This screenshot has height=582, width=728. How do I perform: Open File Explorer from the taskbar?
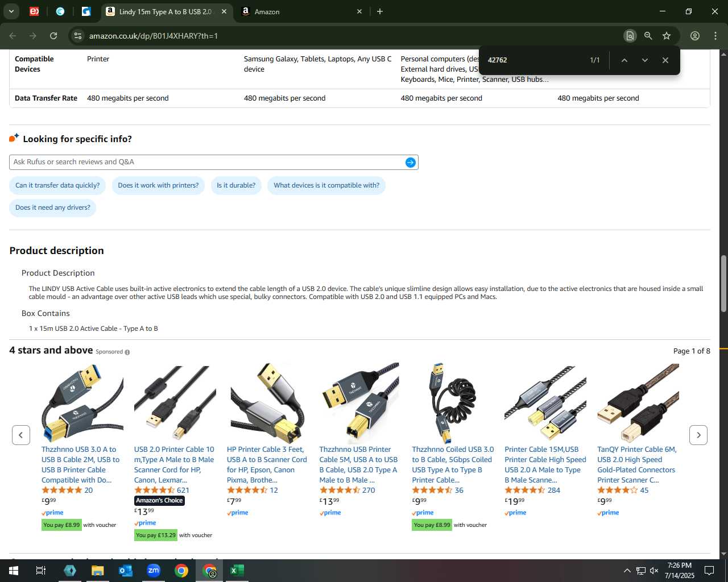coord(98,571)
